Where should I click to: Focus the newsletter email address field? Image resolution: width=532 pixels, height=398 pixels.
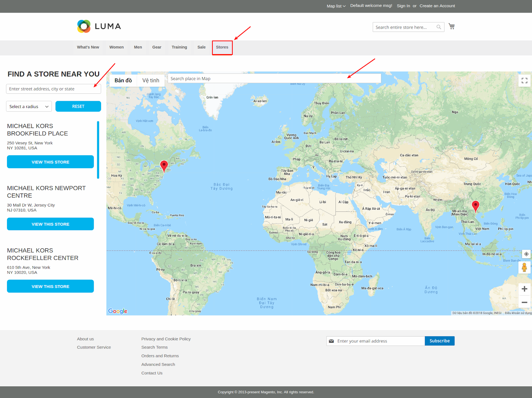coord(376,341)
